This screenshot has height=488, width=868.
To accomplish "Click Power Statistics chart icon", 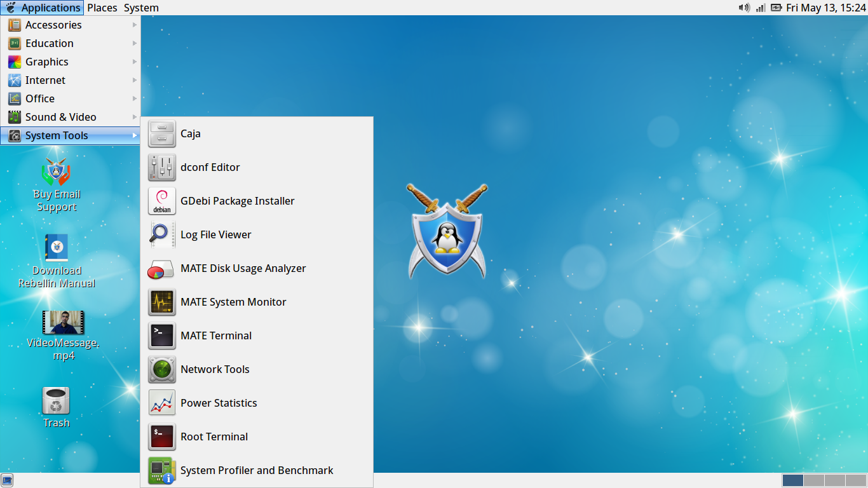I will point(162,403).
